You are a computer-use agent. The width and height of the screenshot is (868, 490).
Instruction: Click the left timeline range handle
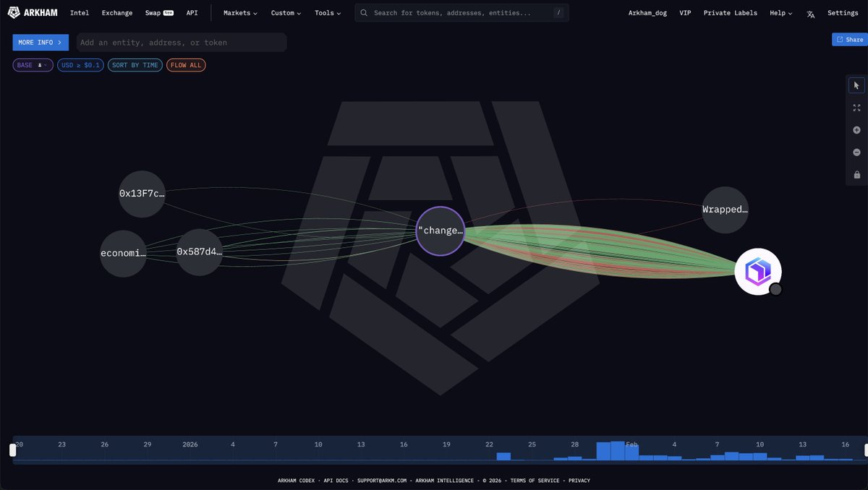12,450
